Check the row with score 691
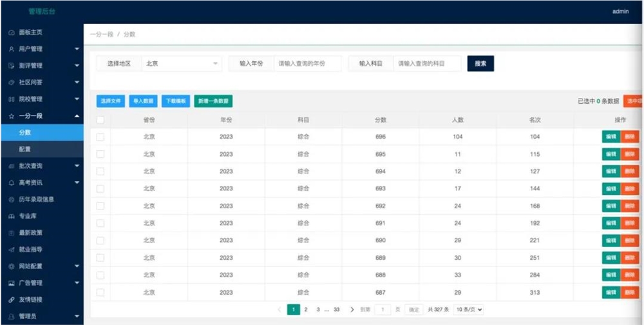The image size is (644, 325). pos(100,223)
